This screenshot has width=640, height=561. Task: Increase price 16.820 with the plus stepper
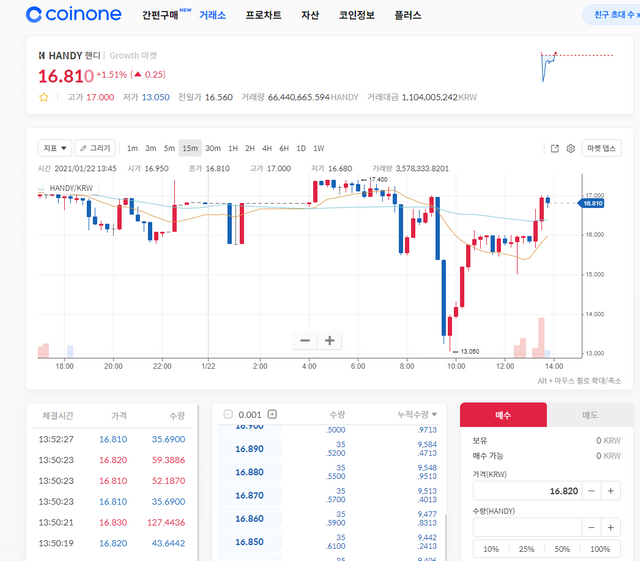611,491
